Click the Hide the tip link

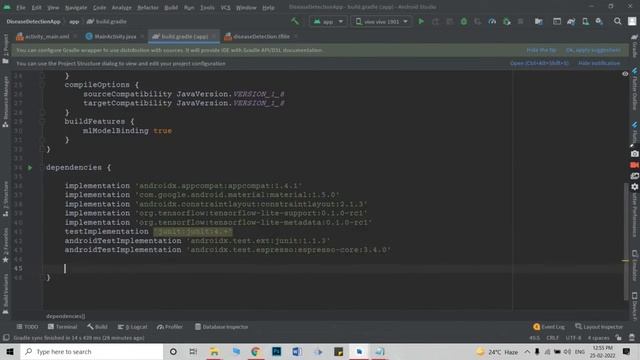tap(541, 50)
